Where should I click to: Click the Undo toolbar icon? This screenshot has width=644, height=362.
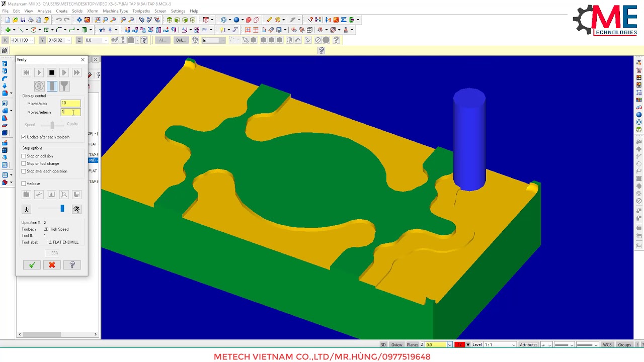59,20
